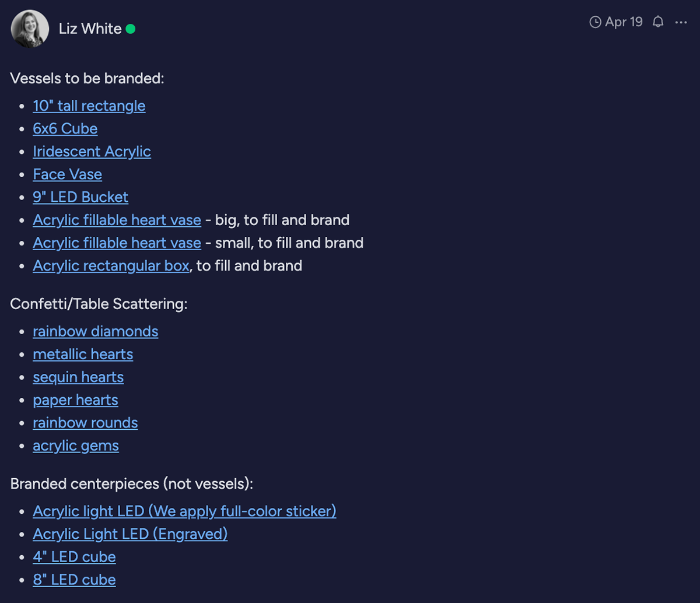
Task: Open the big Acrylic fillable heart vase link
Action: (x=117, y=220)
